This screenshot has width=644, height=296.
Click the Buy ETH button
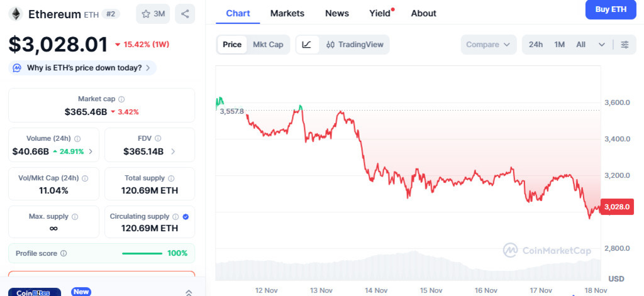tap(611, 9)
